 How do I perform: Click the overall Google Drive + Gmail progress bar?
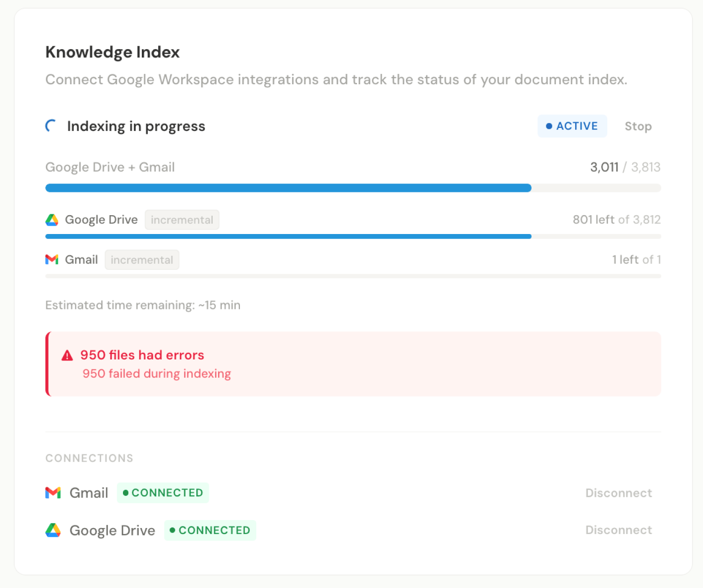352,188
